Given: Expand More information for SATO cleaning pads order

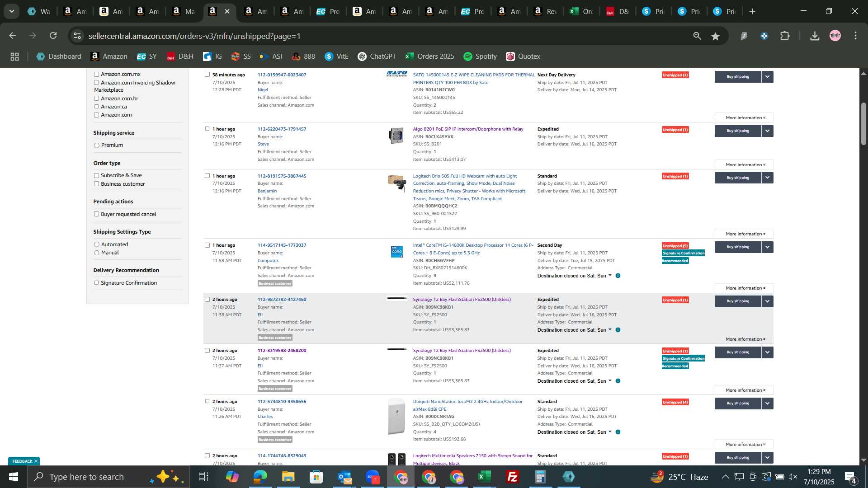Looking at the screenshot, I should (744, 118).
